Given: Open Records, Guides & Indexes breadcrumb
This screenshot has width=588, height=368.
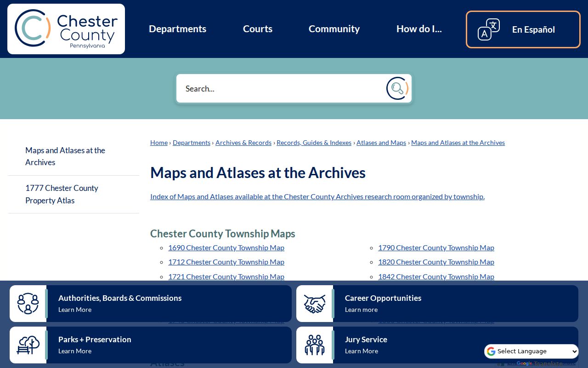Looking at the screenshot, I should 314,143.
